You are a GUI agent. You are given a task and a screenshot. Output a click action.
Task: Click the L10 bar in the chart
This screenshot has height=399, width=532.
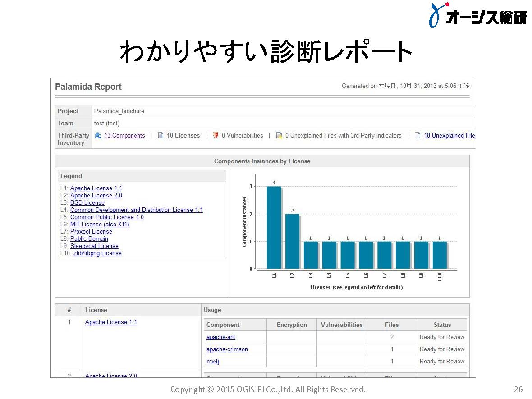(x=440, y=255)
